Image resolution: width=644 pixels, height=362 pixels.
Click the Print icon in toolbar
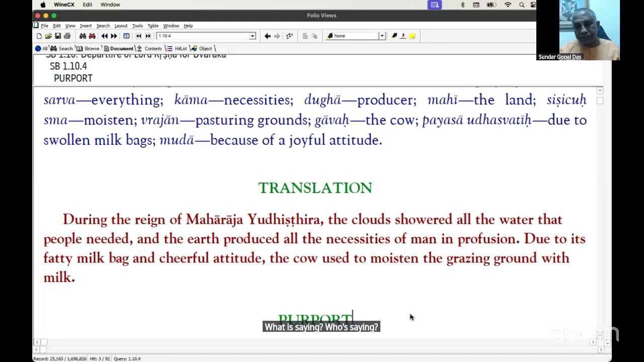[x=67, y=36]
